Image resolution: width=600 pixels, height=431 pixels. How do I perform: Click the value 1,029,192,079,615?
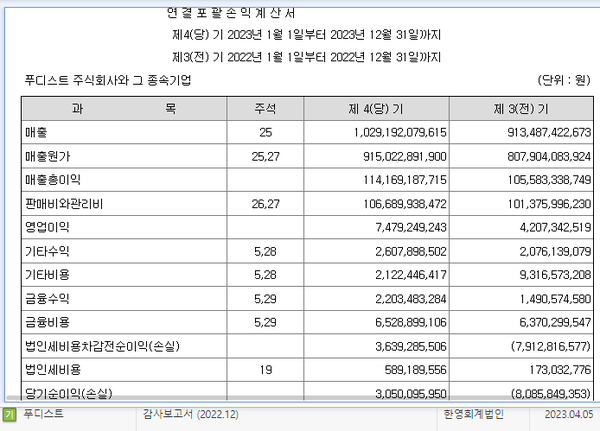(400, 132)
